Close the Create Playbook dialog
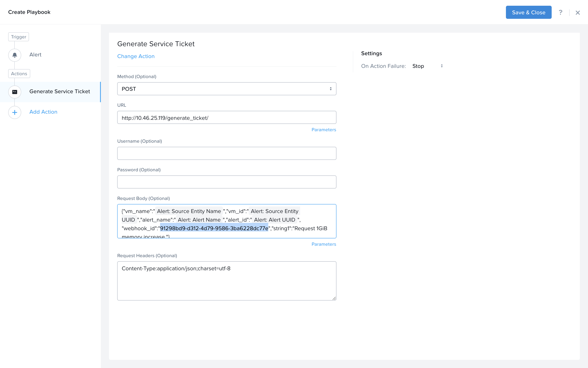The image size is (588, 368). [x=578, y=13]
